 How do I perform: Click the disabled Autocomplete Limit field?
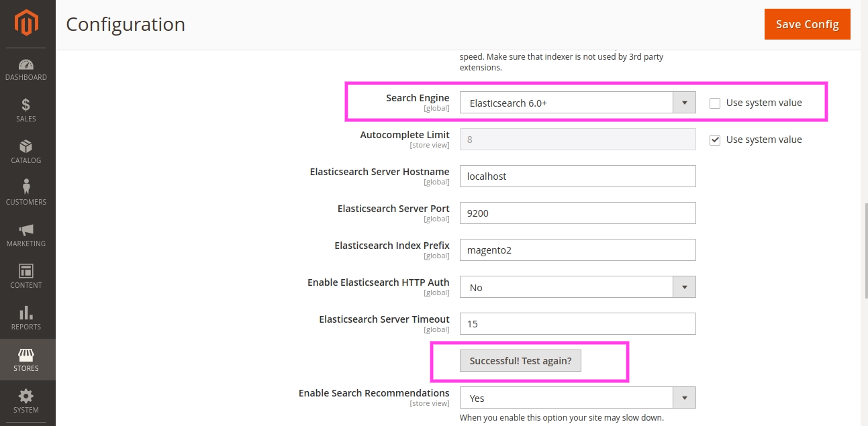point(577,140)
